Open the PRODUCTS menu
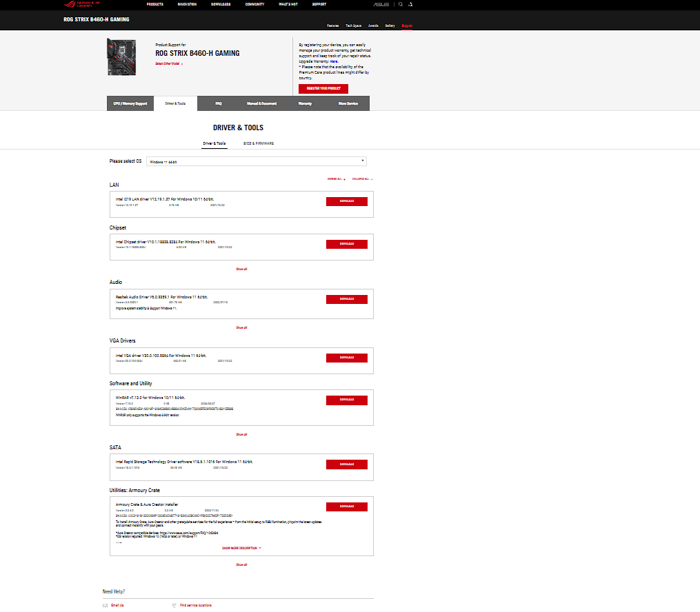The image size is (700, 612). click(x=155, y=4)
